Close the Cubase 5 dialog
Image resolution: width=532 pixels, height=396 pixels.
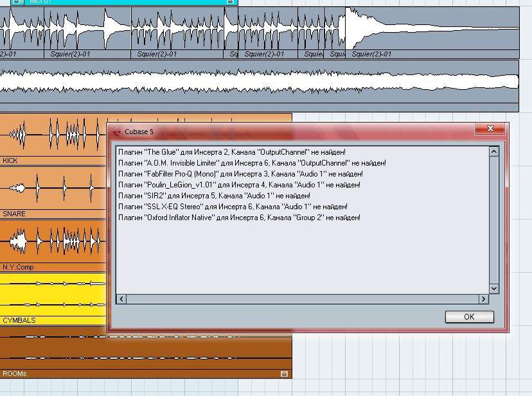coord(490,128)
